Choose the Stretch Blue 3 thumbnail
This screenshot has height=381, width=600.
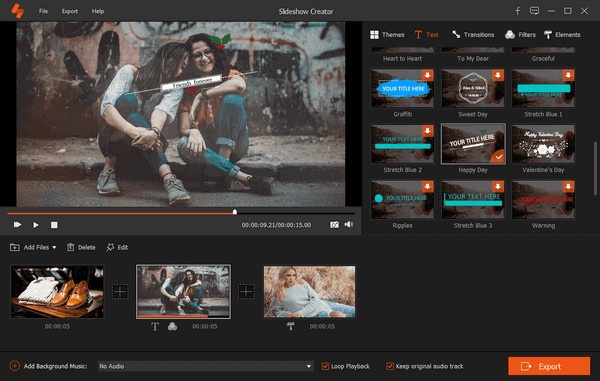pos(473,200)
